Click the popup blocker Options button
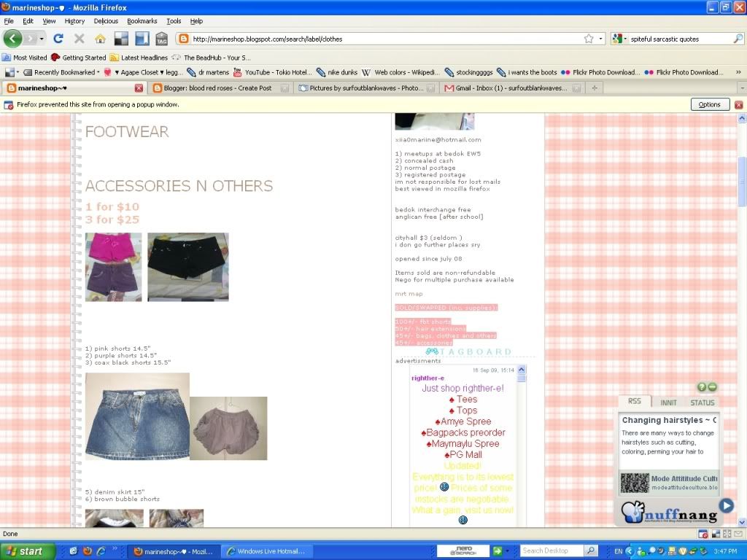This screenshot has width=747, height=560. point(709,104)
